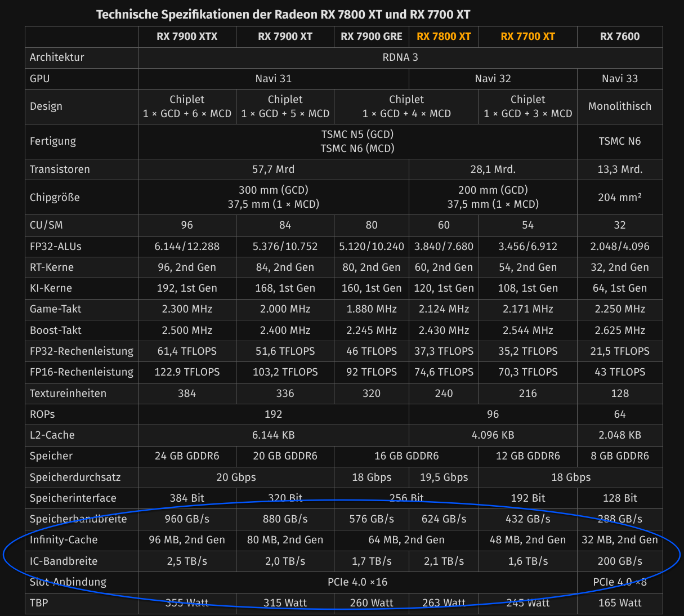Click the '2,1 TB/s' IC-Bandbreite cell
Screen dimensions: 684x616
click(x=444, y=561)
